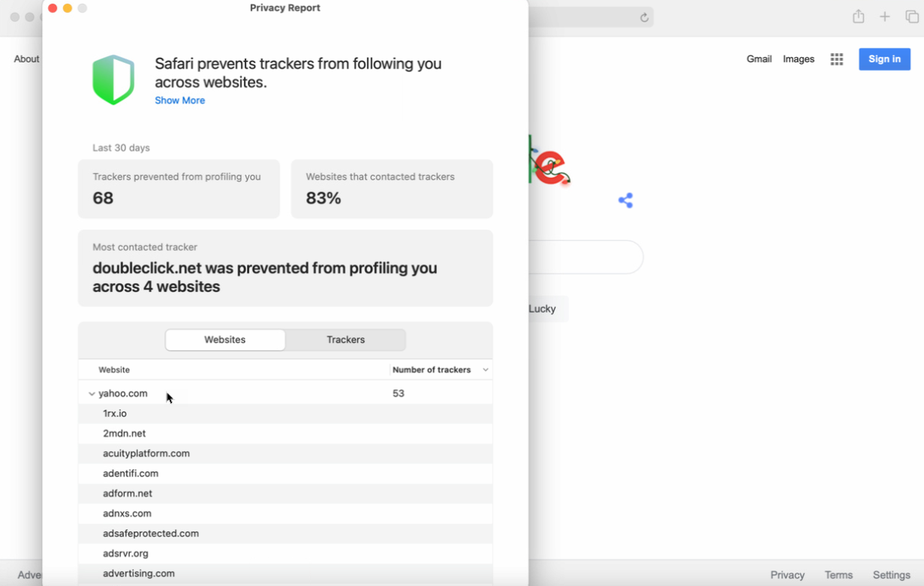The width and height of the screenshot is (924, 586).
Task: Click the Show More link
Action: (x=179, y=101)
